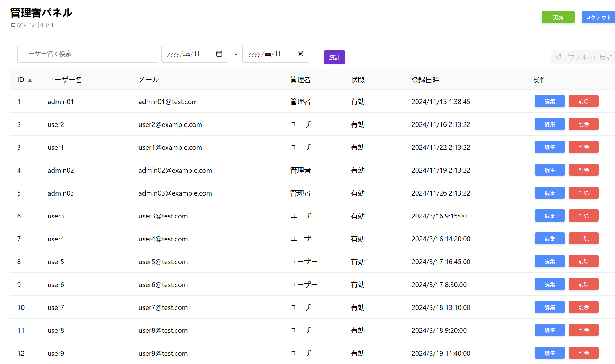Delete the user1 row
The image size is (615, 364).
point(583,147)
